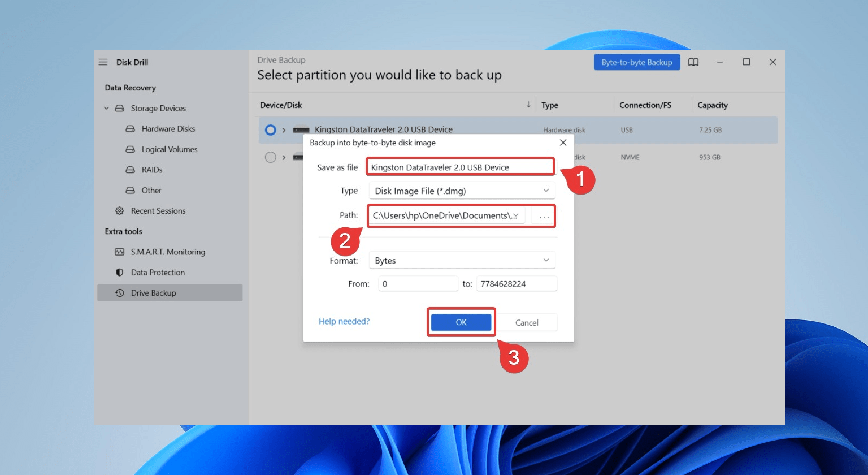The height and width of the screenshot is (475, 868).
Task: Click the Data Protection shield icon
Action: click(x=119, y=273)
